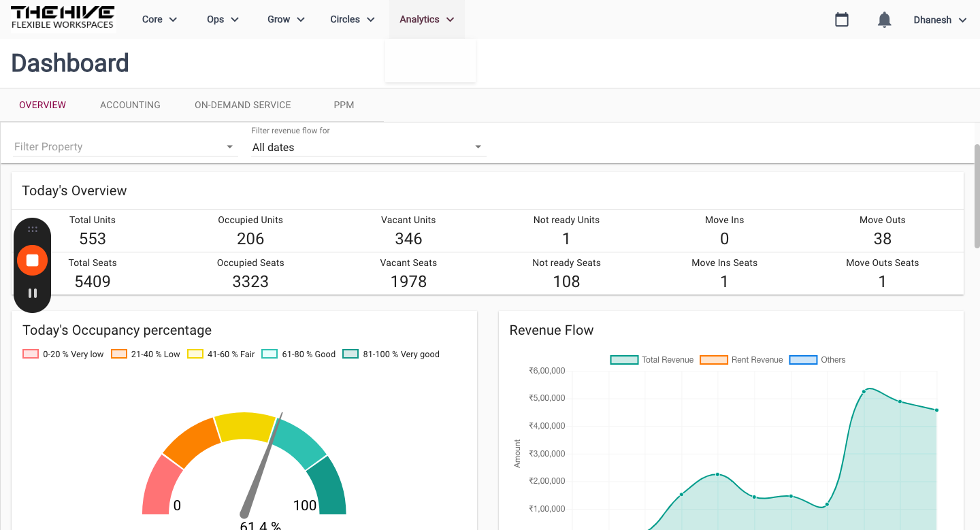Grab the recorder widget drag handle dots

(32, 230)
